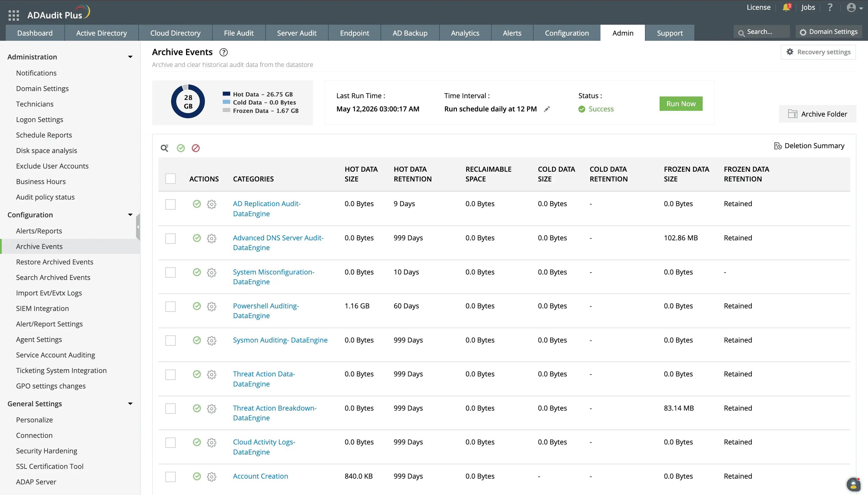Image resolution: width=868 pixels, height=495 pixels.
Task: Click the green enable toolbar icon
Action: (x=181, y=148)
